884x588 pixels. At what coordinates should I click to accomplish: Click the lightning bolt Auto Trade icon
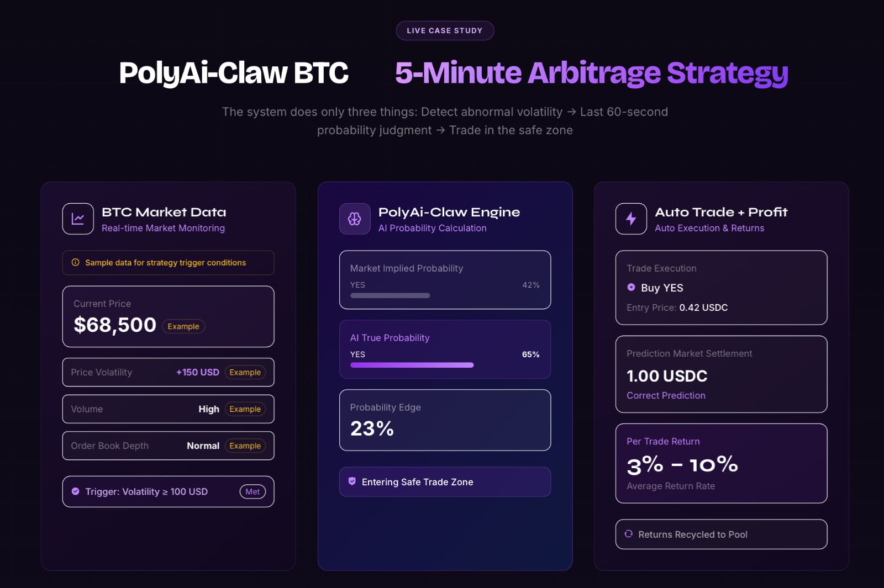tap(631, 219)
